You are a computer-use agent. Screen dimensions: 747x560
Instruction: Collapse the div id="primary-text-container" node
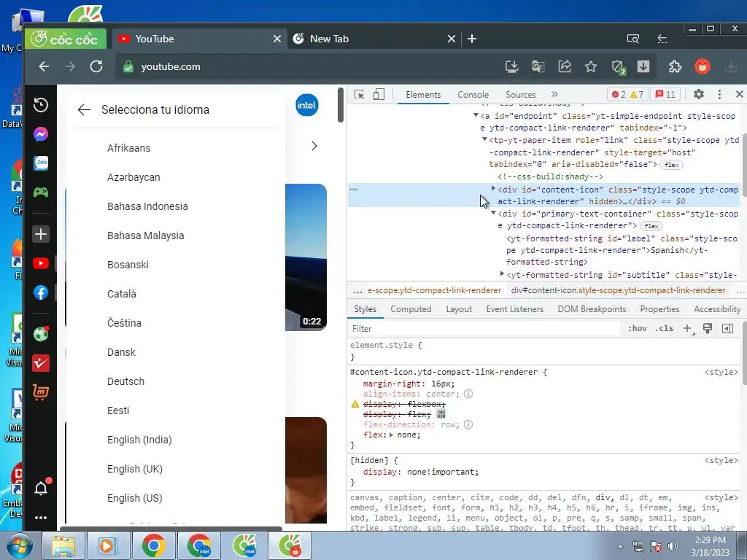click(493, 214)
